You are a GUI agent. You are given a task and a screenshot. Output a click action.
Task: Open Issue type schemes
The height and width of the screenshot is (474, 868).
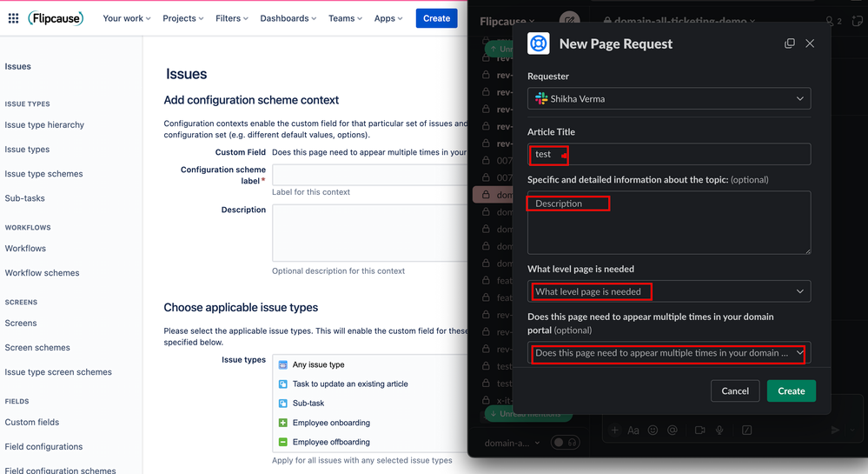pyautogui.click(x=43, y=174)
